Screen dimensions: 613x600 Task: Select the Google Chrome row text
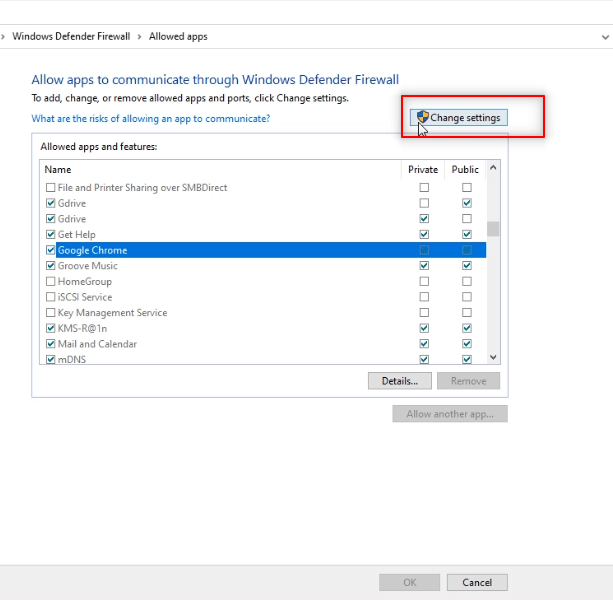pos(93,250)
